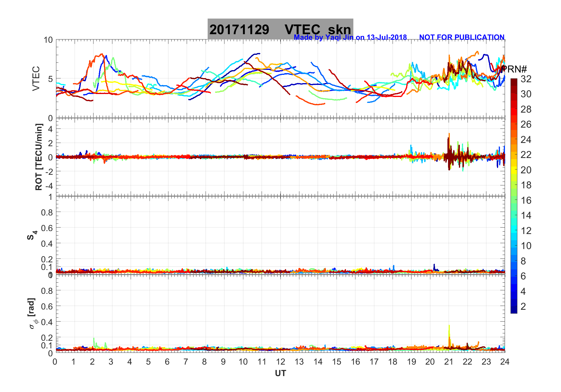
Task: Click the x-axis tick label 18
Action: coord(393,362)
